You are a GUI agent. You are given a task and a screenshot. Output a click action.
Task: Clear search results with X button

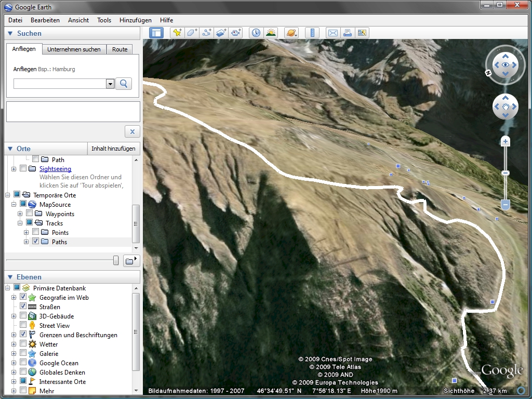(x=132, y=131)
